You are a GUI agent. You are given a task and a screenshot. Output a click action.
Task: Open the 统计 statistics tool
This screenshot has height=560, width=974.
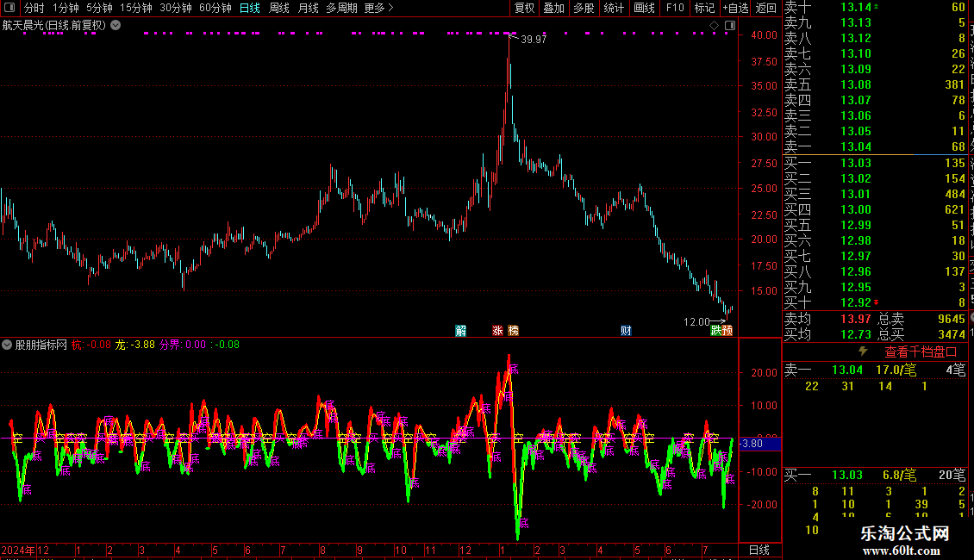pos(614,8)
